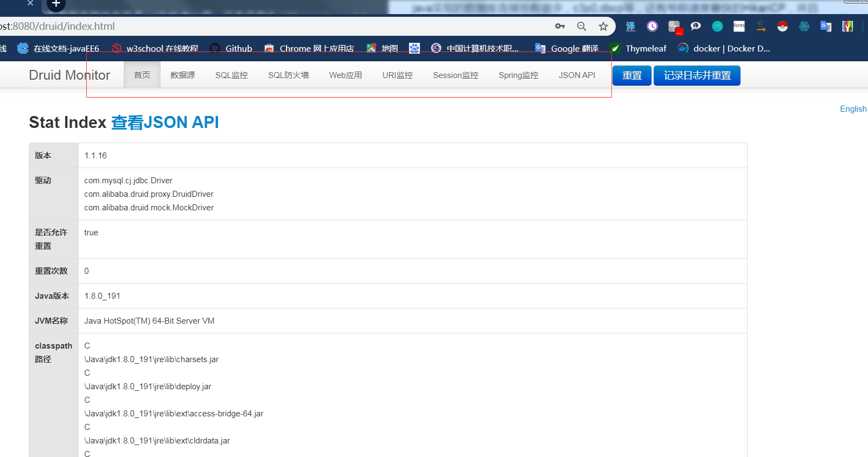Click the JVM名称 row label
Screen dimensions: 868x457
pyautogui.click(x=51, y=321)
